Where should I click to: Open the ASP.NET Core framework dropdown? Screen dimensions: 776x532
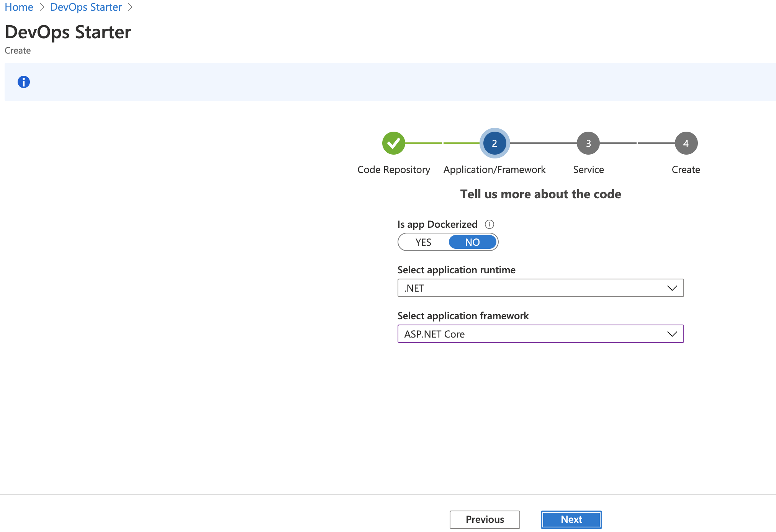532,334
